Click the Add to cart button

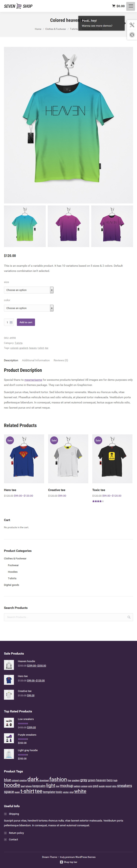click(26, 322)
